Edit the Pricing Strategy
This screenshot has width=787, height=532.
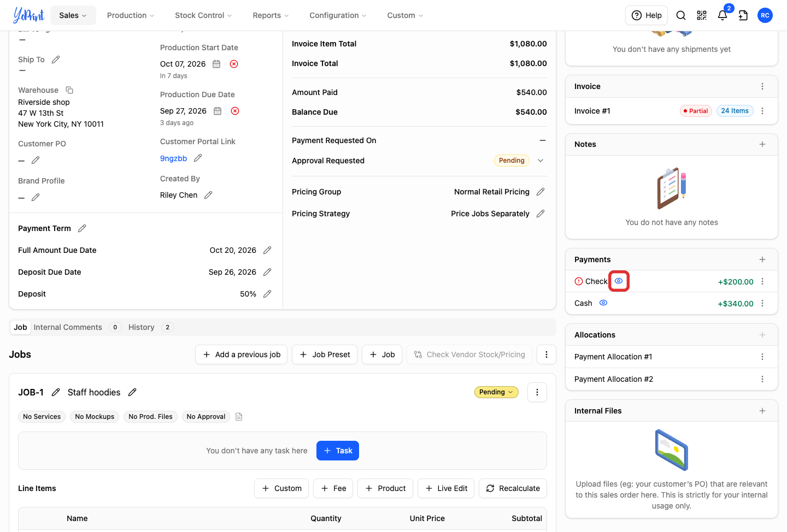[541, 214]
